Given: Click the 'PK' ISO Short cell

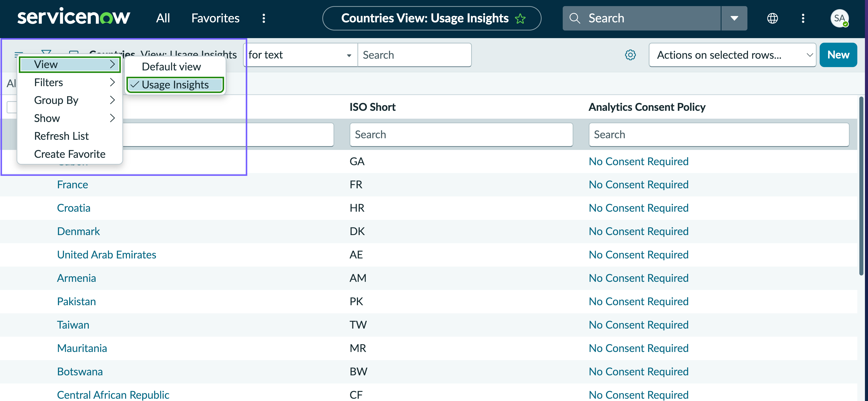Looking at the screenshot, I should click(356, 301).
